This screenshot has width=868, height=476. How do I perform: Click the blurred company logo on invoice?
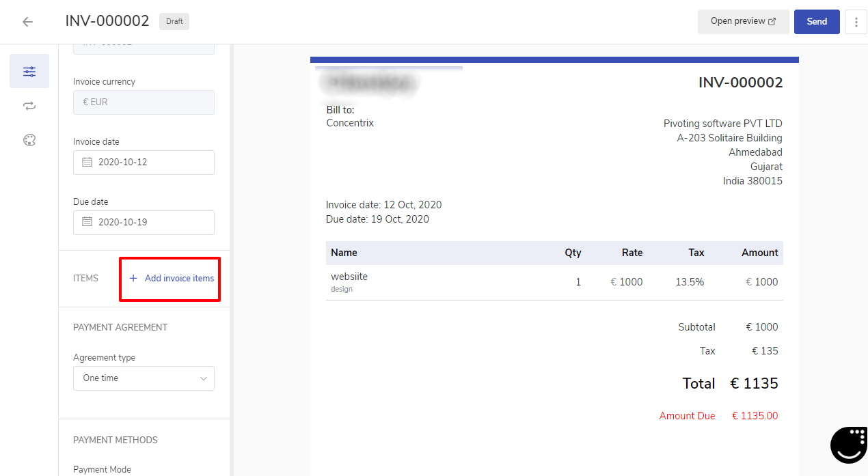pyautogui.click(x=369, y=83)
